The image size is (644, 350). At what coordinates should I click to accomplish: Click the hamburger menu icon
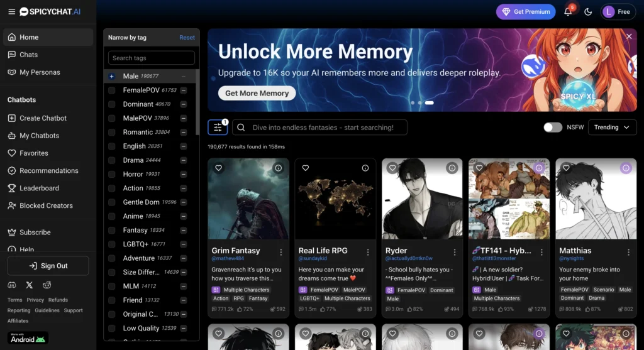click(x=11, y=11)
